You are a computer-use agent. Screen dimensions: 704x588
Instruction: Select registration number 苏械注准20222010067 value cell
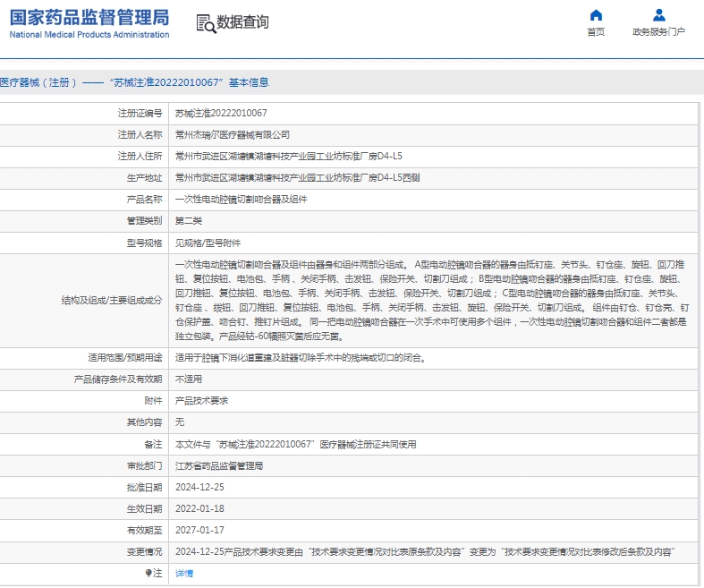[221, 113]
